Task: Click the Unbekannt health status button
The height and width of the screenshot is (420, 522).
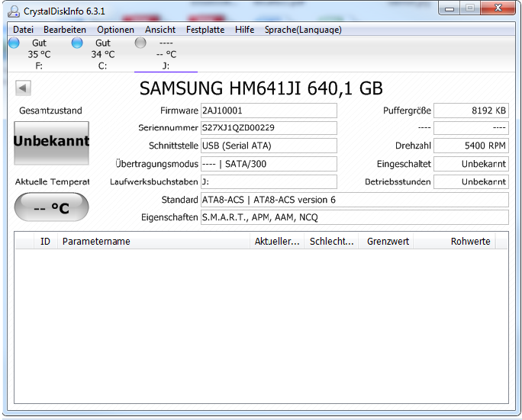Action: (51, 143)
